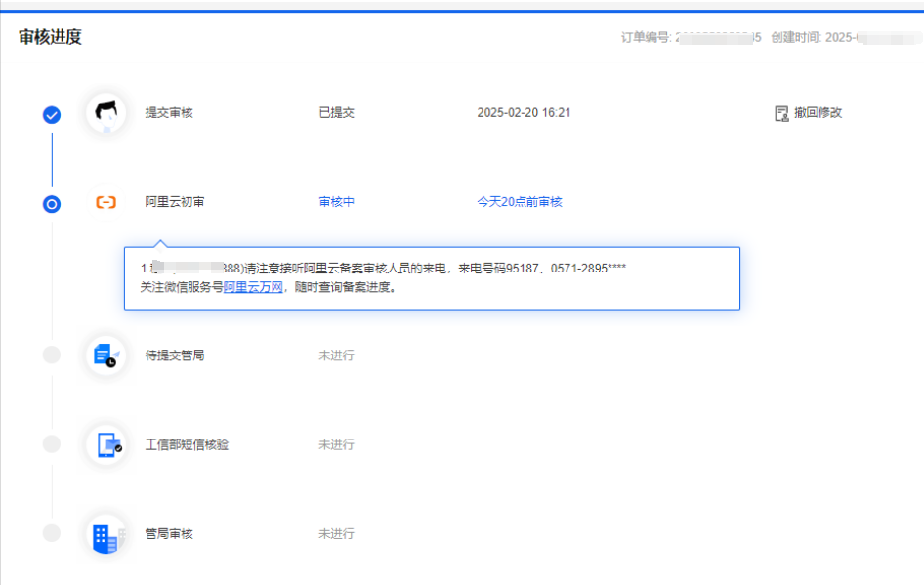924x585 pixels.
Task: Select the 工信部短信核验 step label
Action: tap(187, 445)
